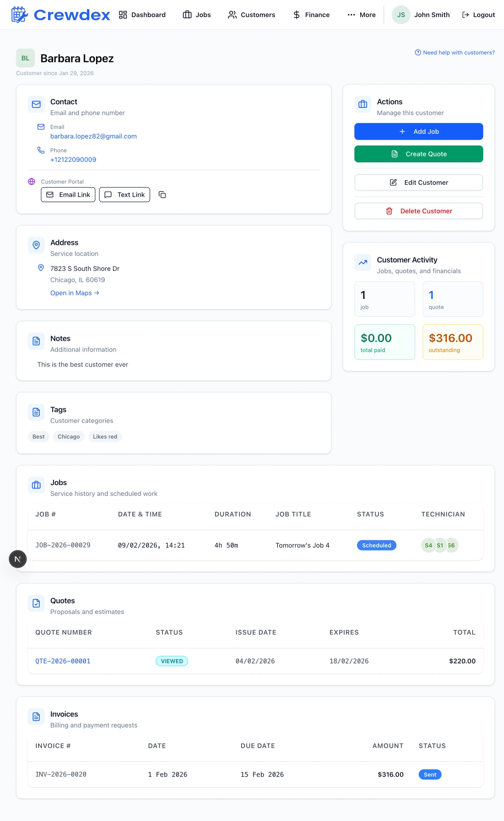Open the Dashboard nav item
The width and height of the screenshot is (504, 821).
coord(142,15)
